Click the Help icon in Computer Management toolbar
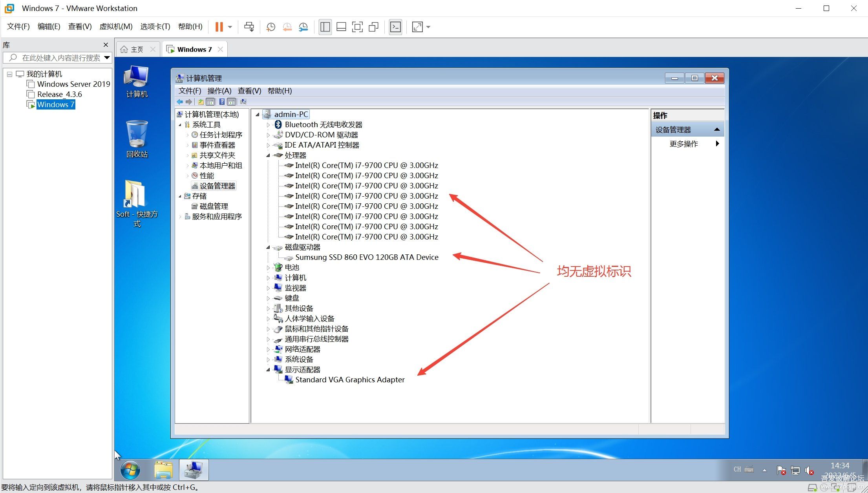The width and height of the screenshot is (868, 493). (222, 102)
